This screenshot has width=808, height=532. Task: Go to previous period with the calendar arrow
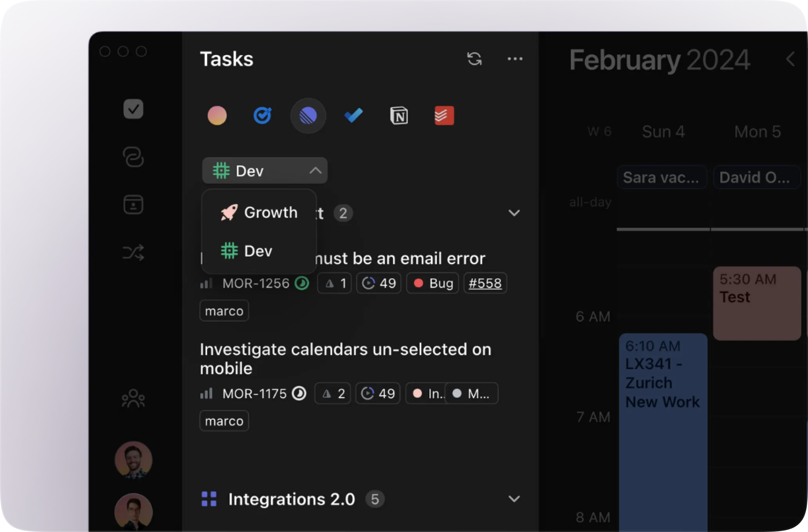click(790, 60)
